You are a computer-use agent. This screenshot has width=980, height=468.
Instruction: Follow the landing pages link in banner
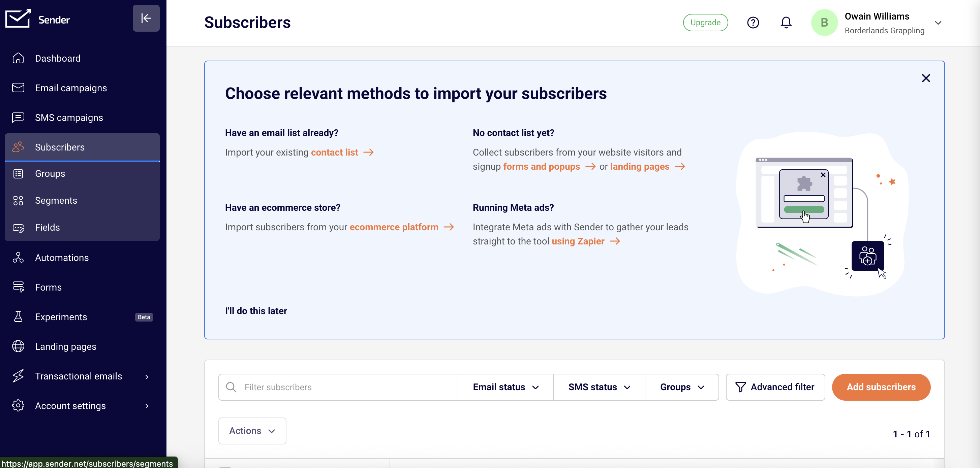(x=640, y=167)
